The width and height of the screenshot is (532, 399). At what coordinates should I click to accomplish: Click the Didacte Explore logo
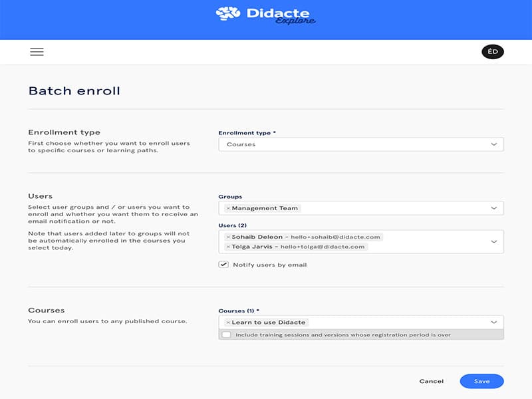coord(265,15)
